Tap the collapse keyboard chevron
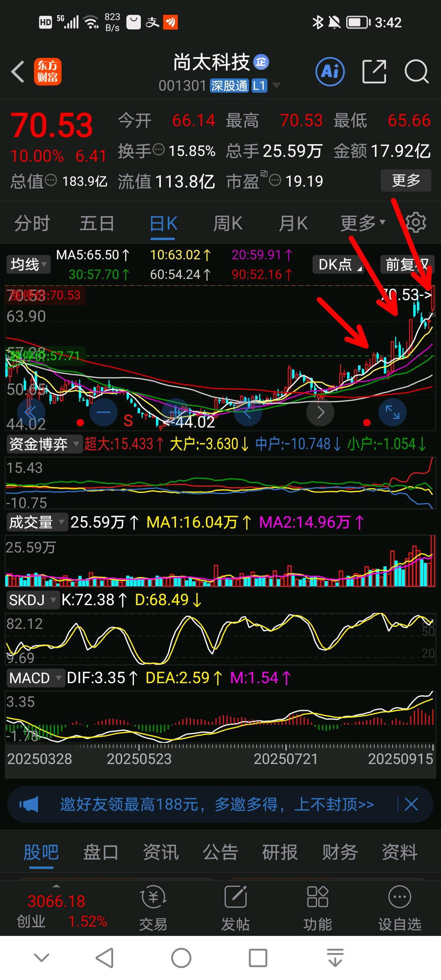 tap(42, 958)
